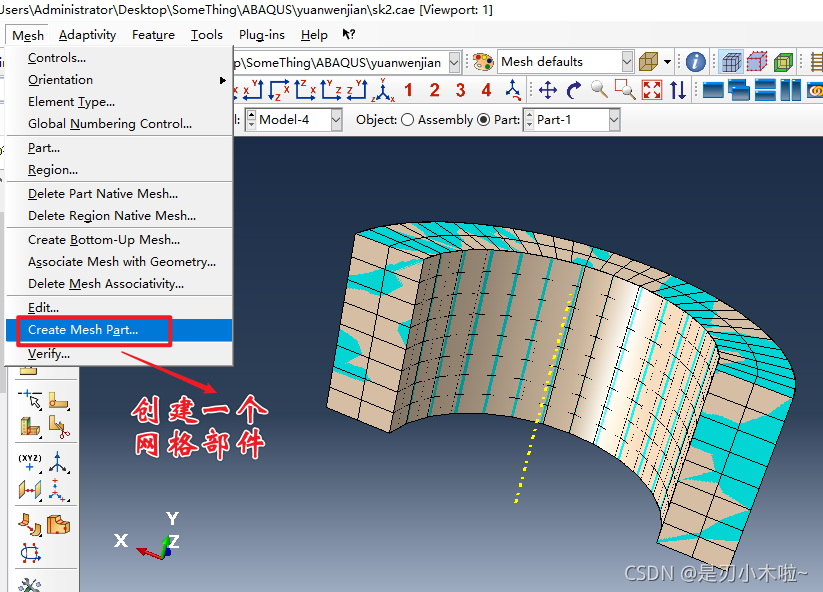Choose Delete Mesh Associativity... entry
Image resolution: width=823 pixels, height=592 pixels.
coord(119,284)
